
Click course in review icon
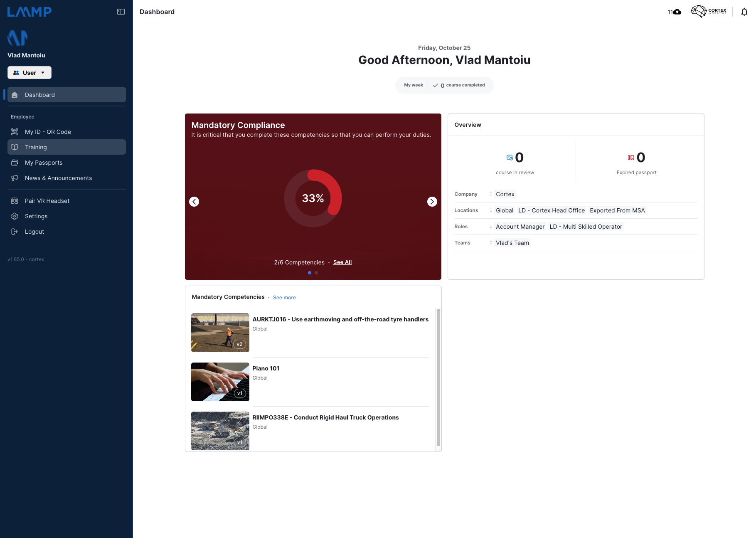click(x=510, y=158)
